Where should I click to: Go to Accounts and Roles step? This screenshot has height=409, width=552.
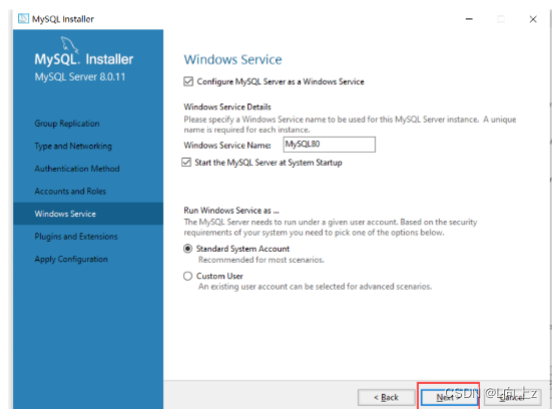70,191
